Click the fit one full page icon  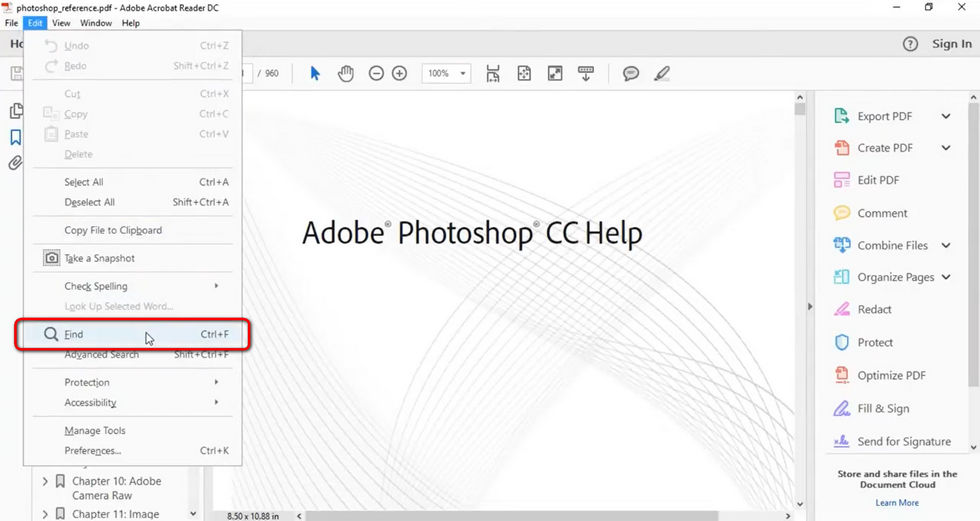pos(524,74)
